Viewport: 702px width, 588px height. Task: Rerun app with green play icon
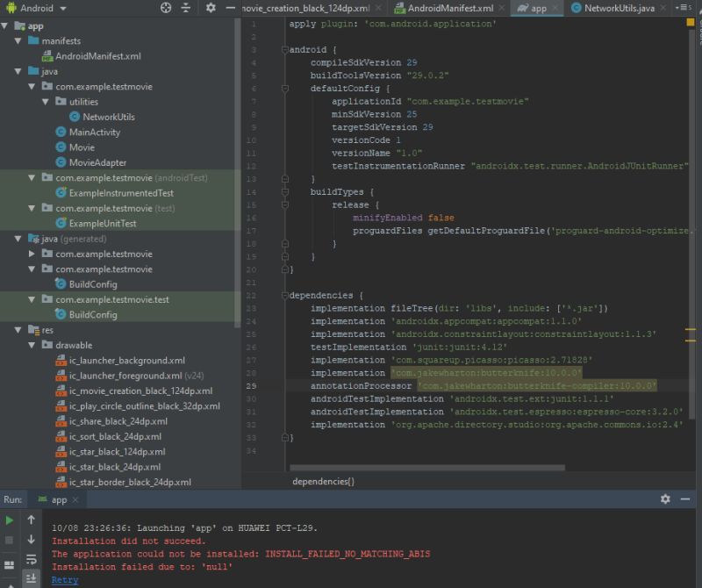[x=10, y=520]
